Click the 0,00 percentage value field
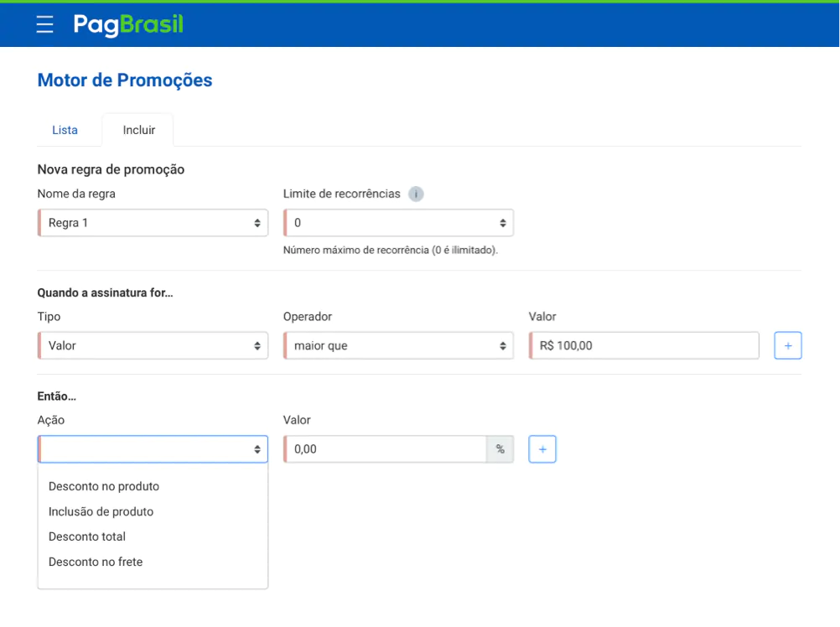Image resolution: width=840 pixels, height=627 pixels. click(x=385, y=449)
